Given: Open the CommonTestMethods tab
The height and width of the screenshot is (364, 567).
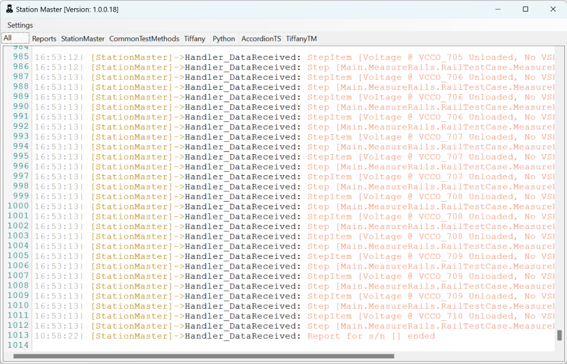Looking at the screenshot, I should tap(144, 38).
